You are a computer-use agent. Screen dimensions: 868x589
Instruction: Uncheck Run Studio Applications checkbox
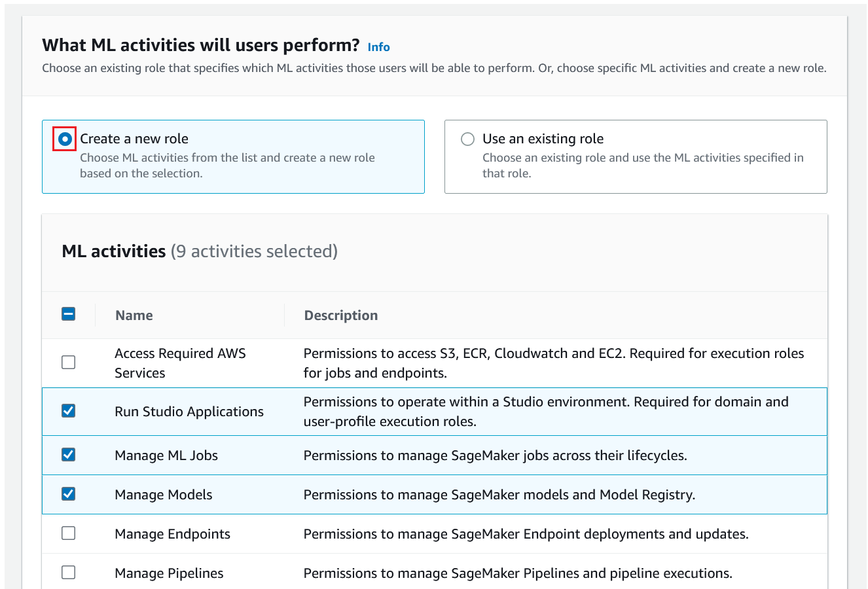(68, 410)
